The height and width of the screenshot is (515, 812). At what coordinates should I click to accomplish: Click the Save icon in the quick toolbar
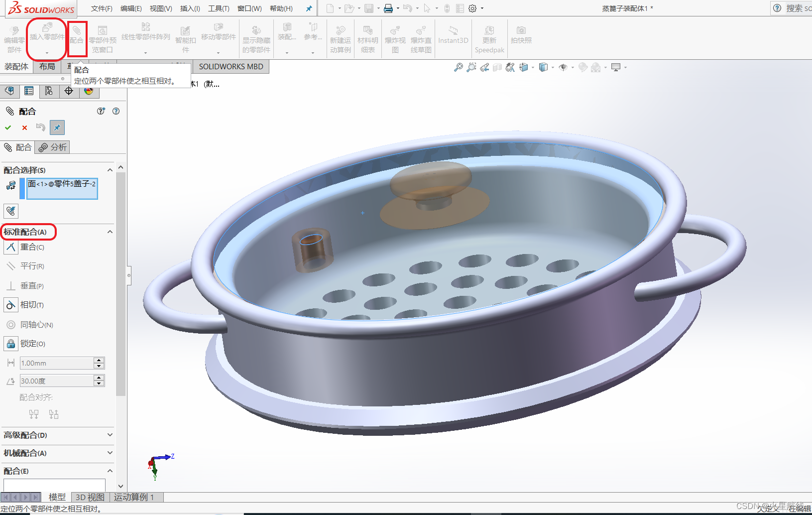[369, 8]
